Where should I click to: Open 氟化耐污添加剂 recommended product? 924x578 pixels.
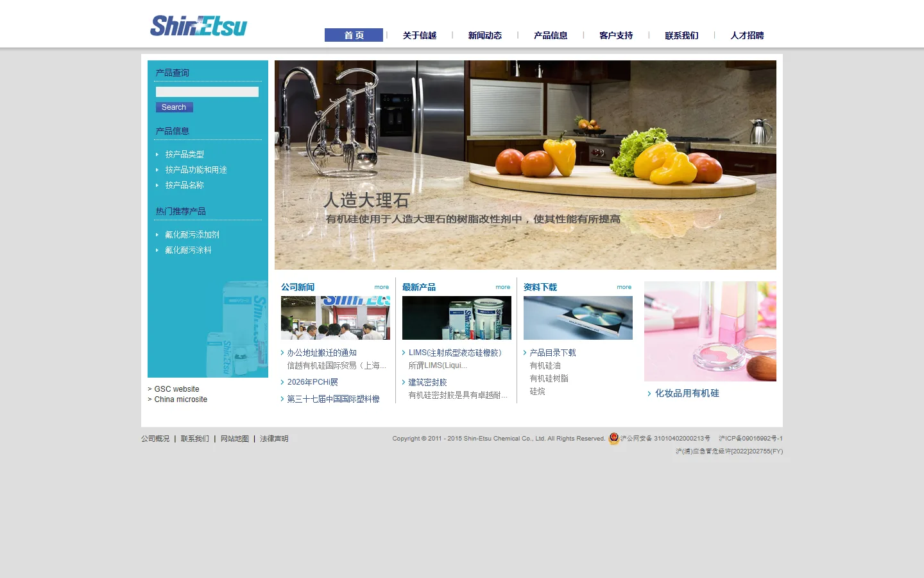pyautogui.click(x=193, y=234)
